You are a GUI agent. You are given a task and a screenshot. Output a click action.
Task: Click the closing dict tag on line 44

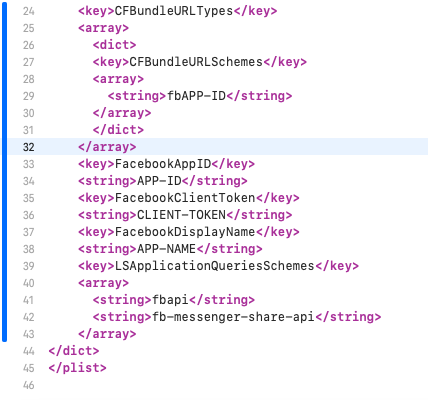(74, 351)
